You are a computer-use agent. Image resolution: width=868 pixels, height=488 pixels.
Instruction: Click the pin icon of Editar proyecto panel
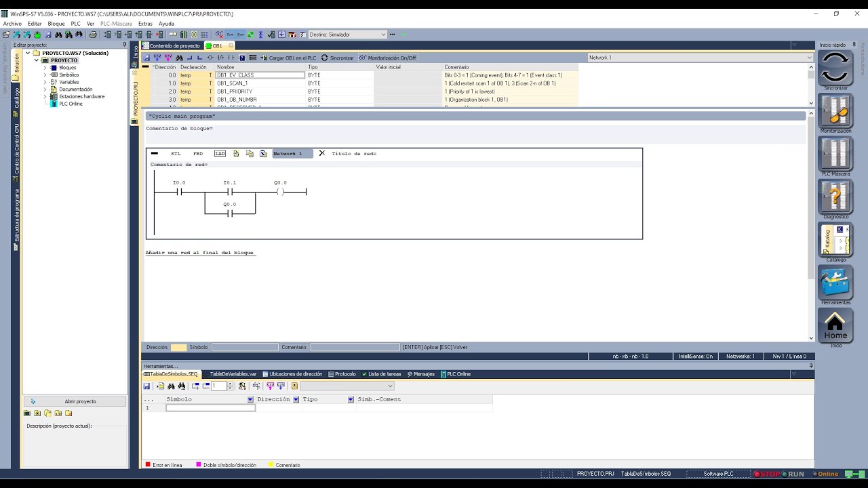click(124, 45)
